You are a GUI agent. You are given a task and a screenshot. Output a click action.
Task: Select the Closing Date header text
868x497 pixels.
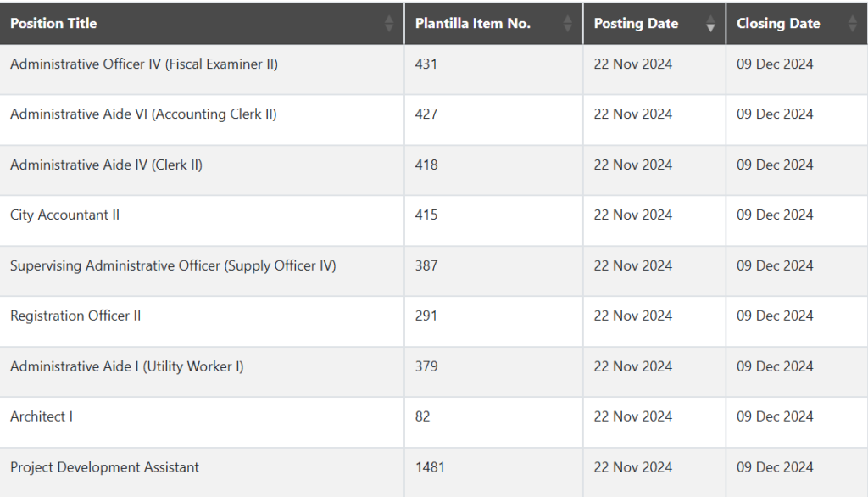[x=778, y=23]
